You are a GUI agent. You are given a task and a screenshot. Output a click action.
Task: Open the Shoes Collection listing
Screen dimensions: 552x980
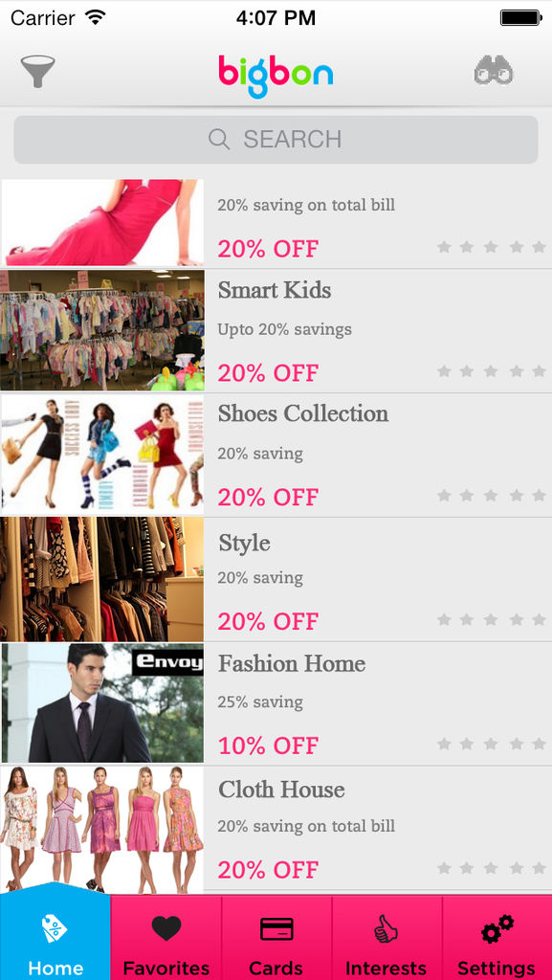click(276, 455)
